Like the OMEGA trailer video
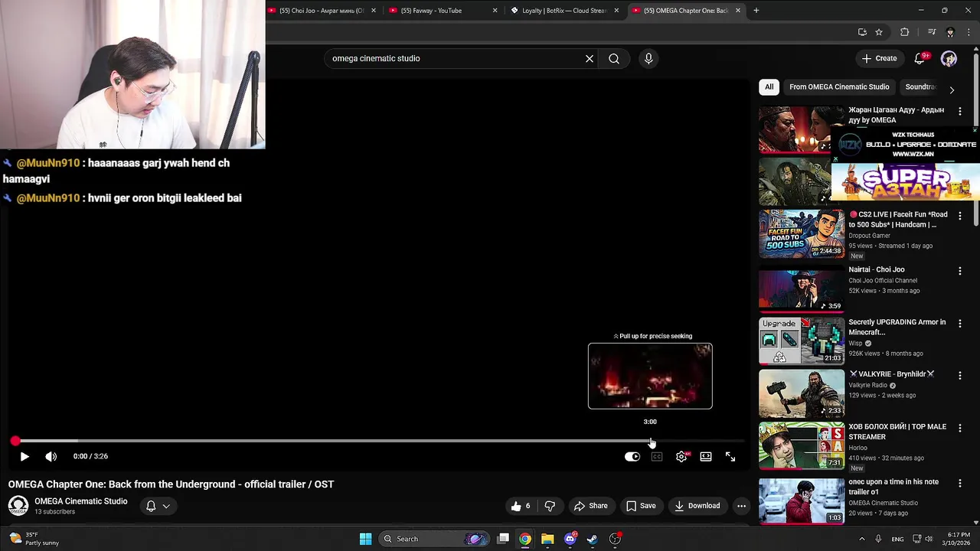Screen dimensions: 980x551 (521, 506)
